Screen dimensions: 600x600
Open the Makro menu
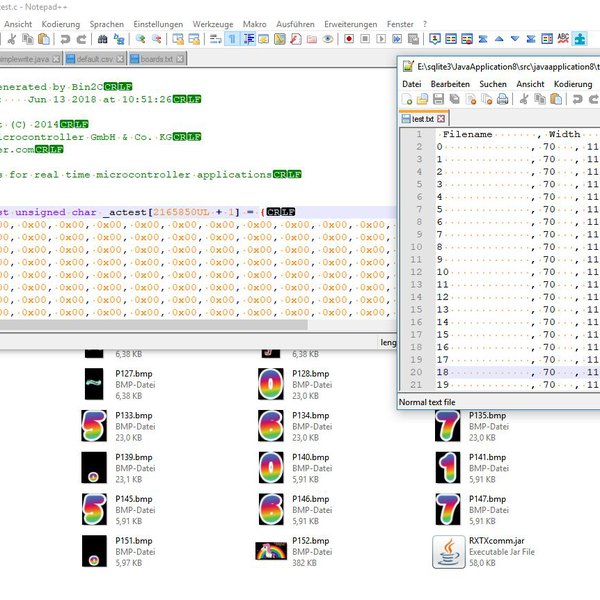pyautogui.click(x=254, y=23)
